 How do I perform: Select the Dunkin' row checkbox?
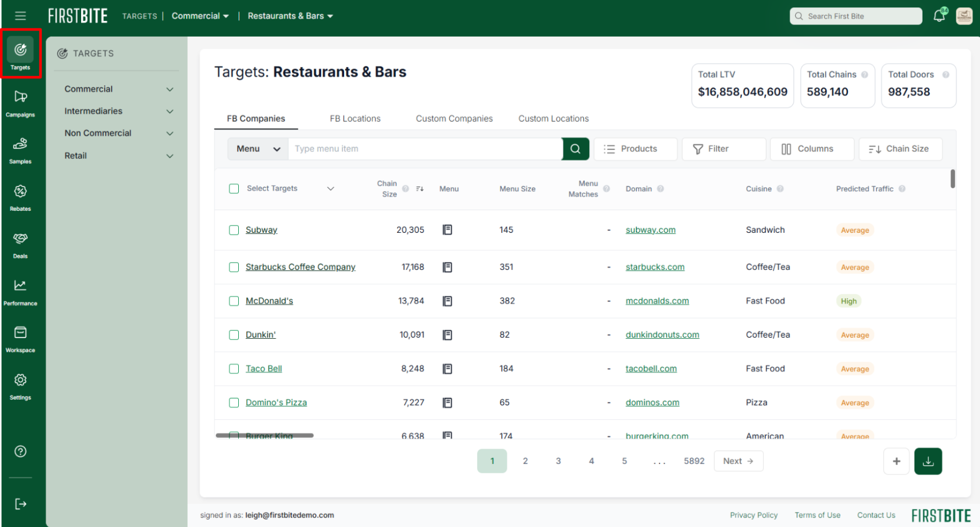pyautogui.click(x=234, y=335)
